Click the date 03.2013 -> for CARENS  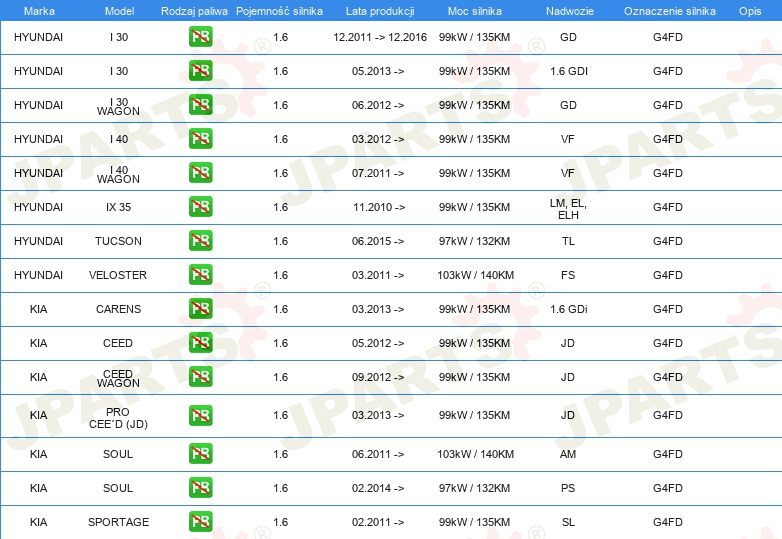378,309
